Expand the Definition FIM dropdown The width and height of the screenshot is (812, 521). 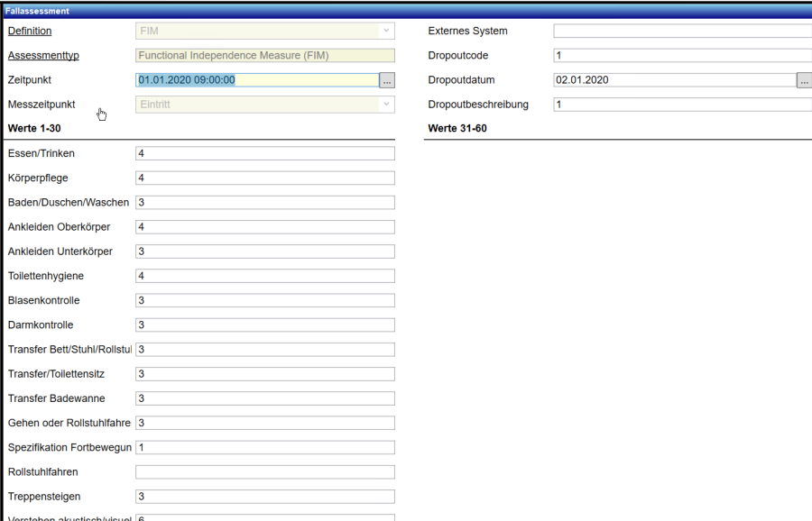[386, 31]
